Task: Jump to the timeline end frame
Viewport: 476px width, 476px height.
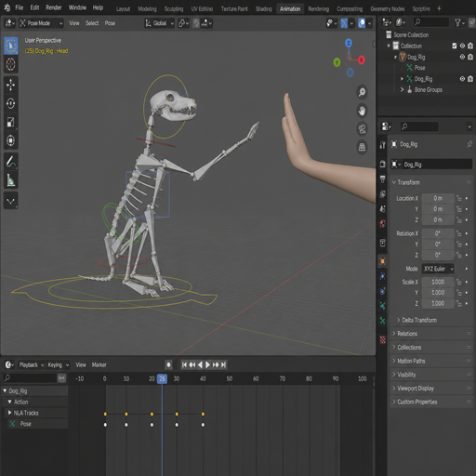Action: [x=223, y=364]
